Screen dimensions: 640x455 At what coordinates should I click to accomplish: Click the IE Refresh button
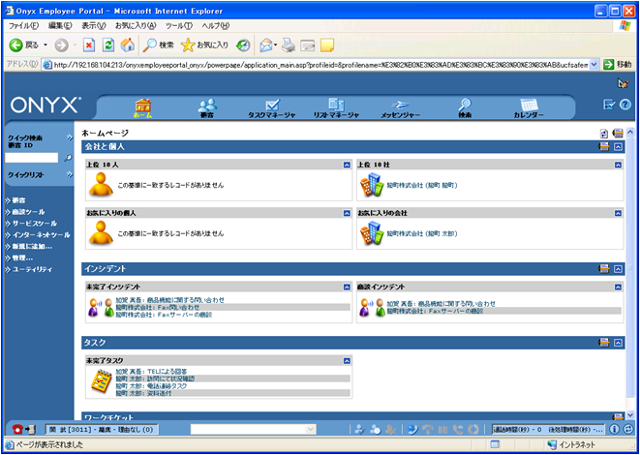click(x=108, y=45)
